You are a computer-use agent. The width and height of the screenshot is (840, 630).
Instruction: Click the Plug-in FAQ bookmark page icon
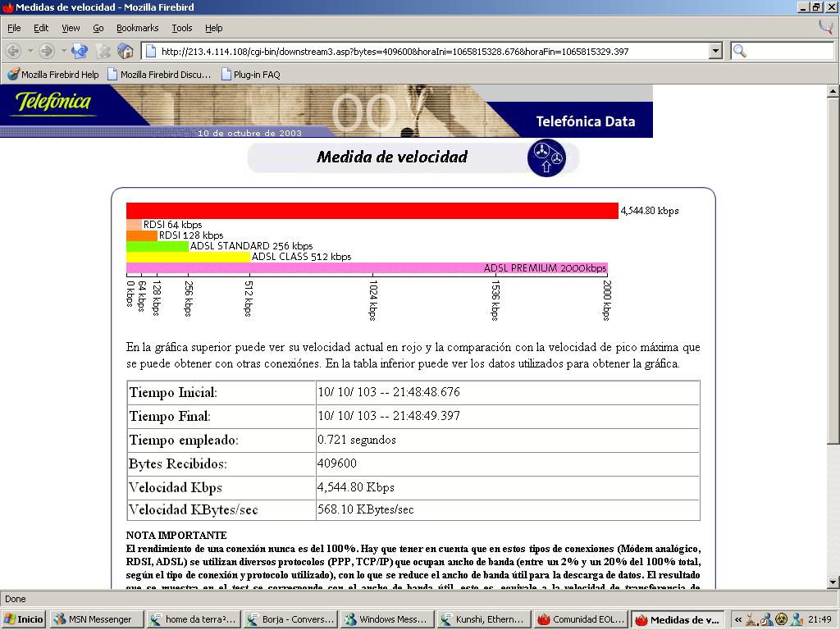[x=226, y=75]
